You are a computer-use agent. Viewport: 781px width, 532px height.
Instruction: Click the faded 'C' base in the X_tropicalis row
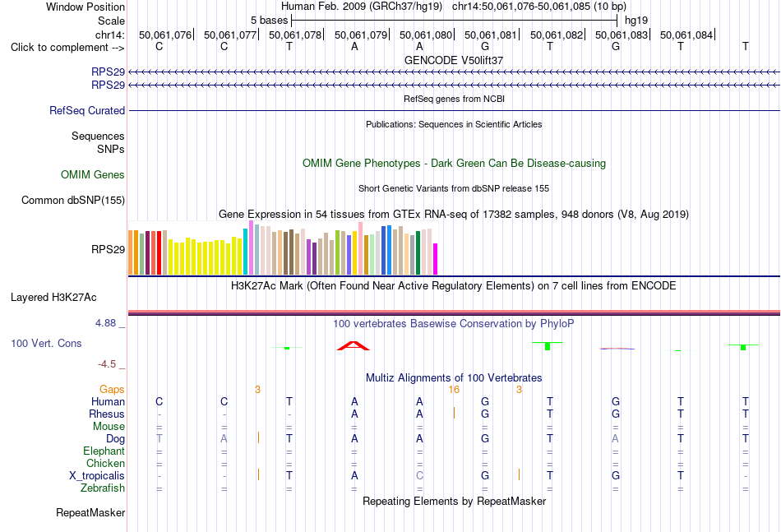point(419,476)
